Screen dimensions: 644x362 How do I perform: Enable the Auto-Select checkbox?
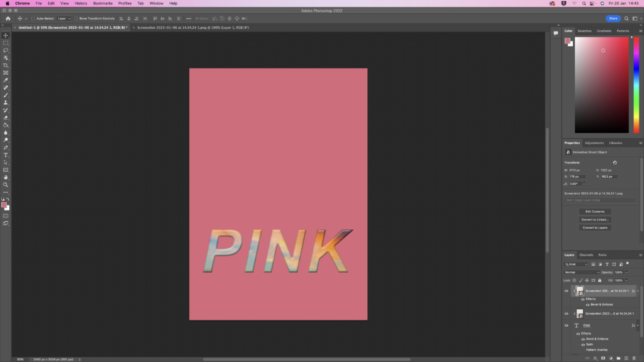click(x=33, y=19)
